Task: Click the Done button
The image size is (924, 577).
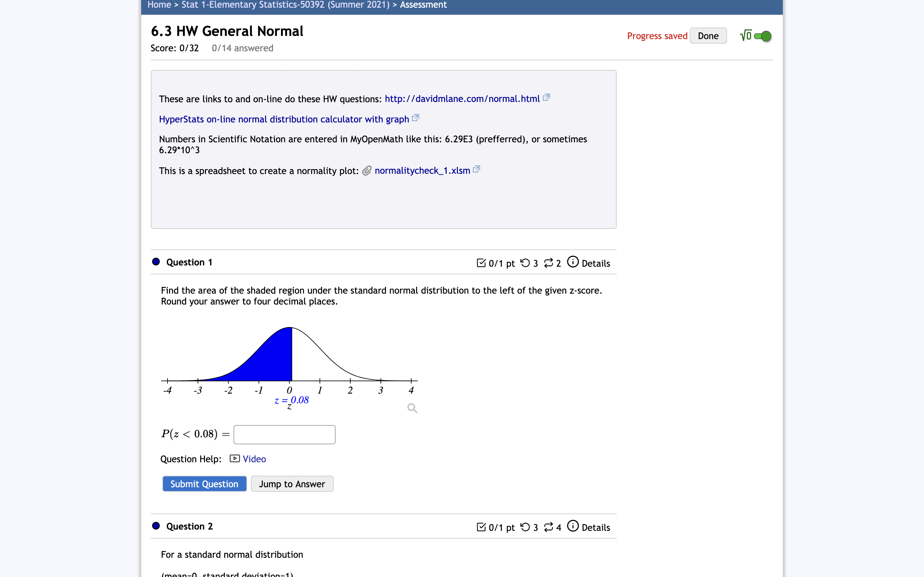Action: 708,36
